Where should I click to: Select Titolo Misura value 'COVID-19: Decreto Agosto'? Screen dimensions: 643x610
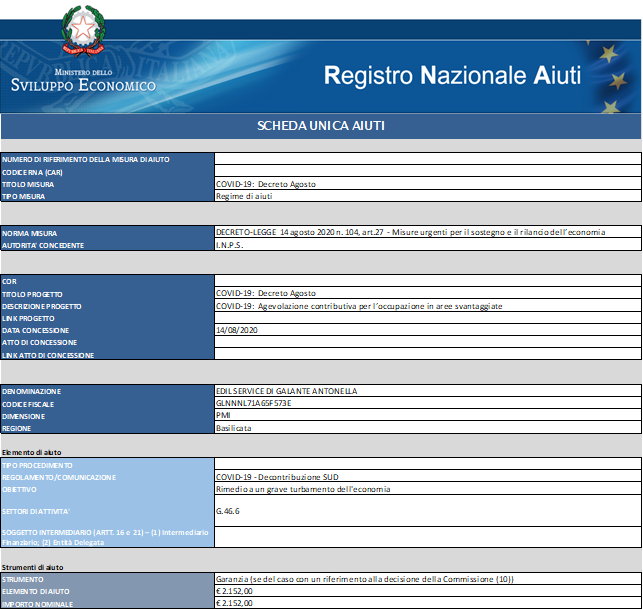428,183
